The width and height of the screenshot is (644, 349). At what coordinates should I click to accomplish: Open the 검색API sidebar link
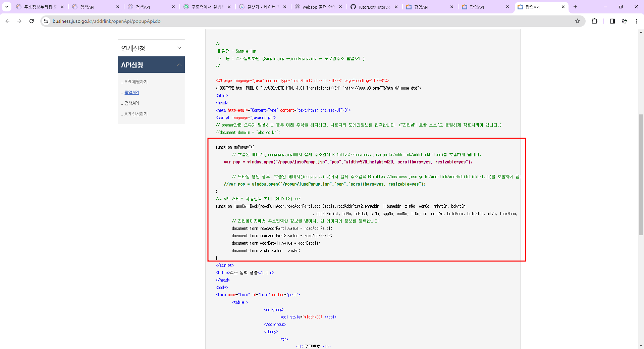point(131,103)
